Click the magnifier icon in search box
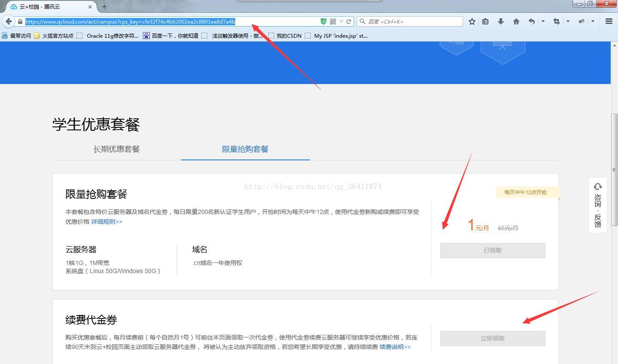 363,21
